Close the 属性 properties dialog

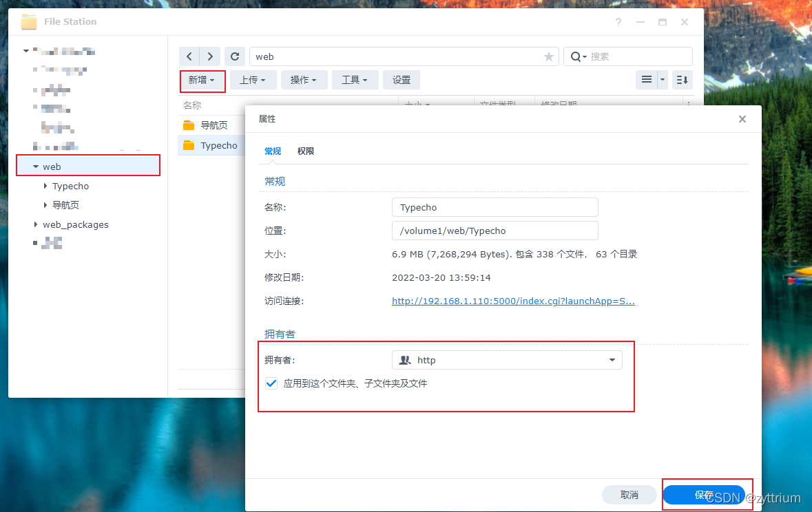tap(742, 119)
